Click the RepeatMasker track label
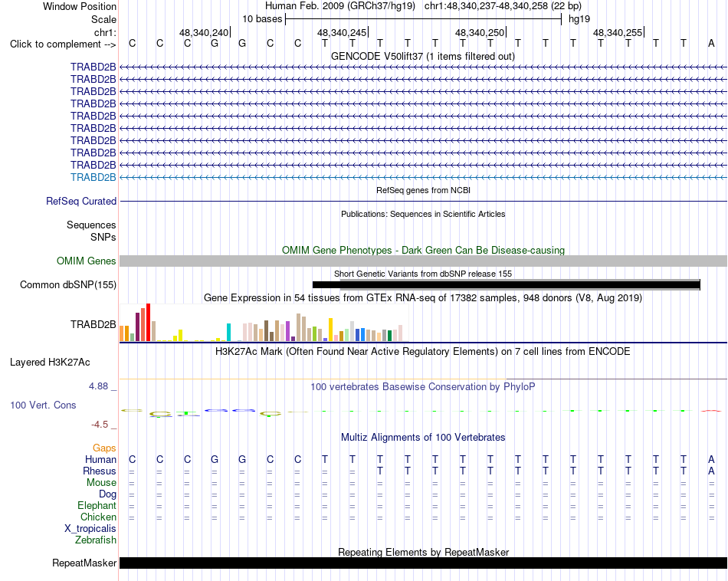 coord(84,563)
